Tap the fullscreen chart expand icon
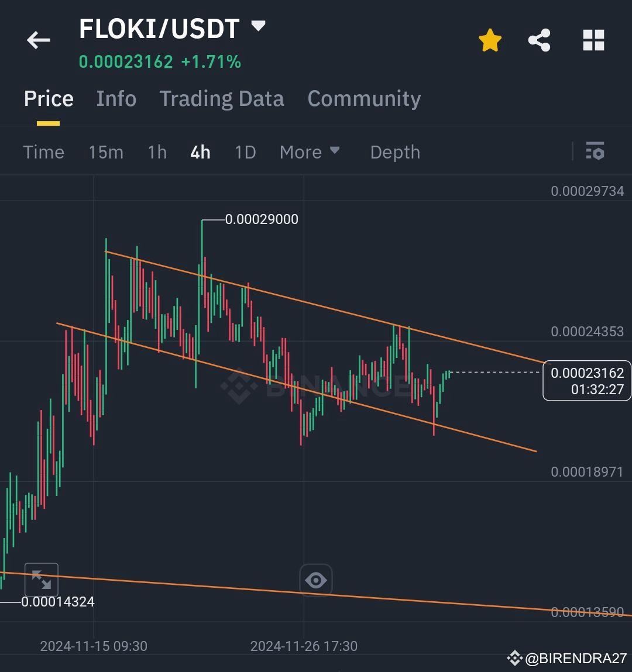 pyautogui.click(x=42, y=579)
